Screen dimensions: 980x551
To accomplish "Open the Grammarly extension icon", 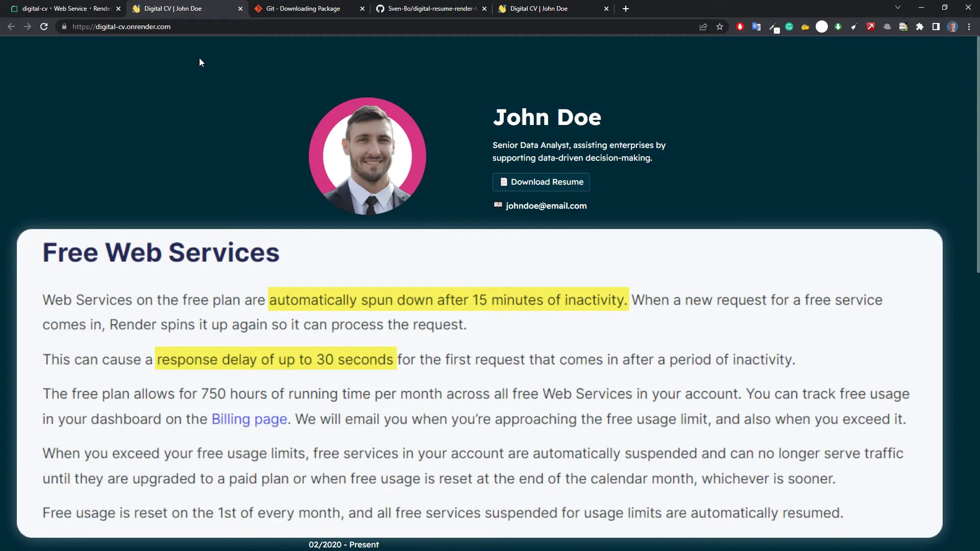I will 789,27.
